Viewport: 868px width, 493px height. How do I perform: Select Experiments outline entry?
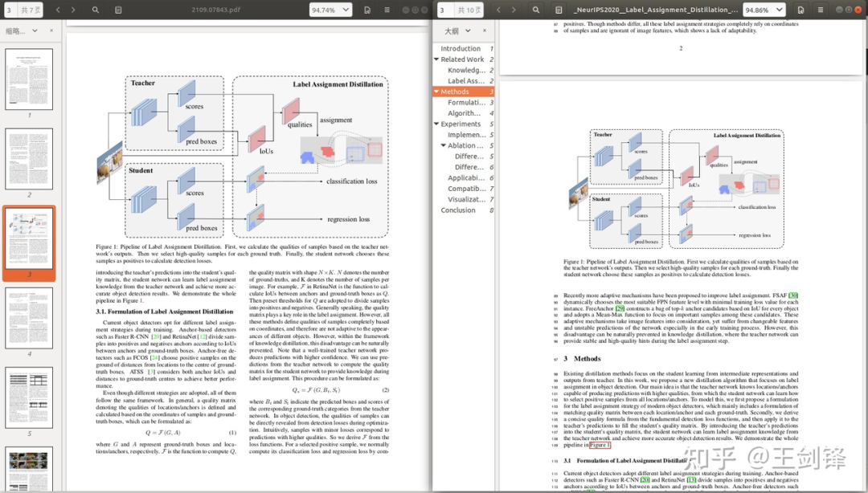461,124
